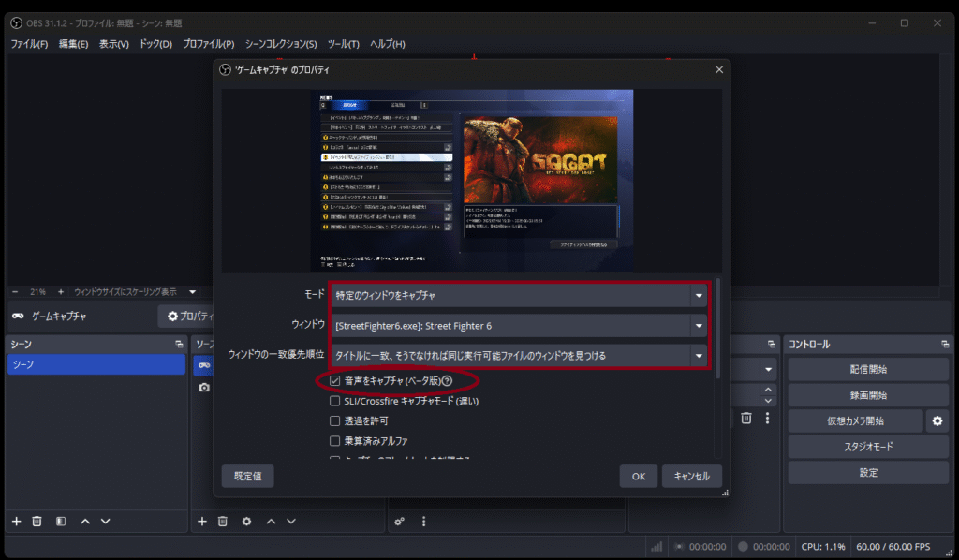This screenshot has width=959, height=560.
Task: Open 編集(E) menu
Action: click(73, 44)
